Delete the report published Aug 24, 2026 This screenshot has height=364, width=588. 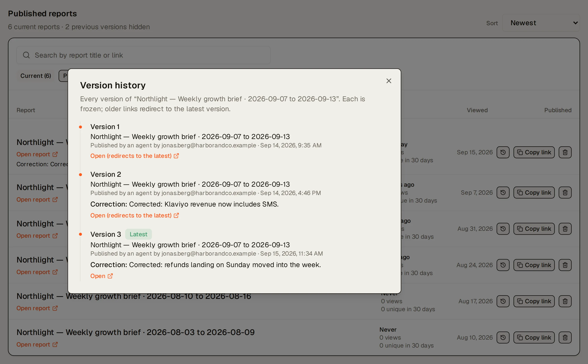(x=565, y=265)
